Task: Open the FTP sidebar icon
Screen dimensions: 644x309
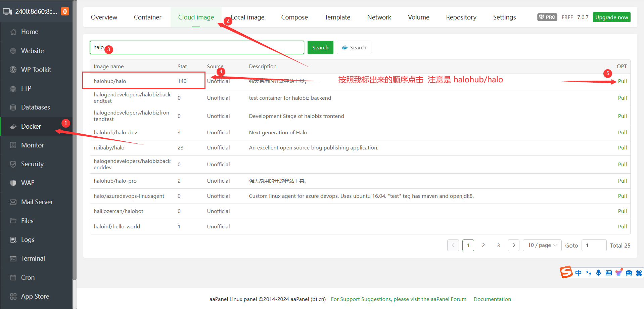Action: click(13, 88)
